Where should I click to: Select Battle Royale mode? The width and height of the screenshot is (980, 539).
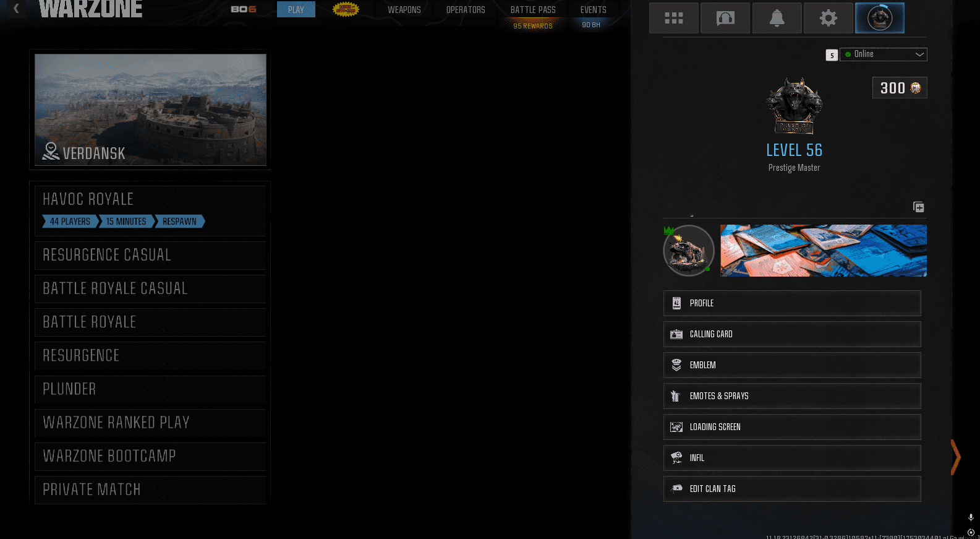pos(150,322)
